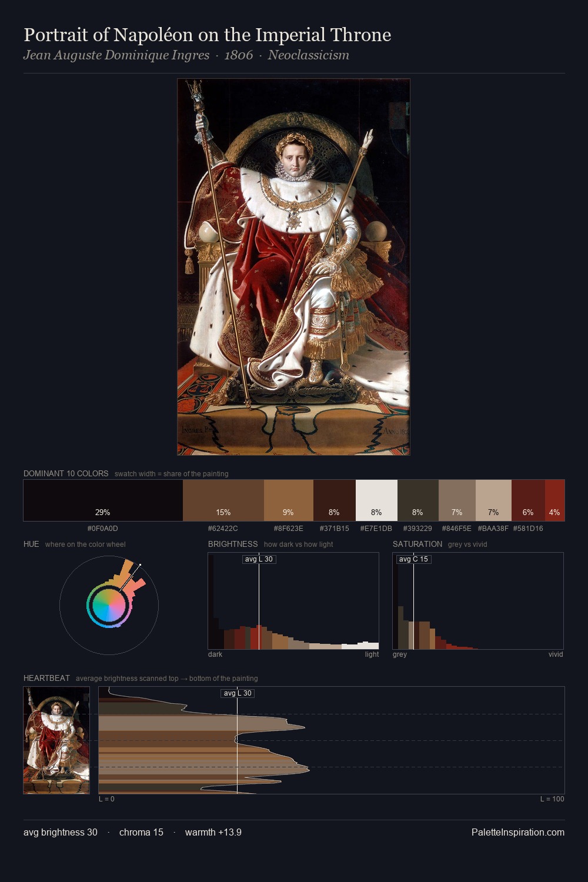Viewport: 588px width, 882px height.
Task: Pick the beige swatch above #BAA38F
Action: pos(493,500)
